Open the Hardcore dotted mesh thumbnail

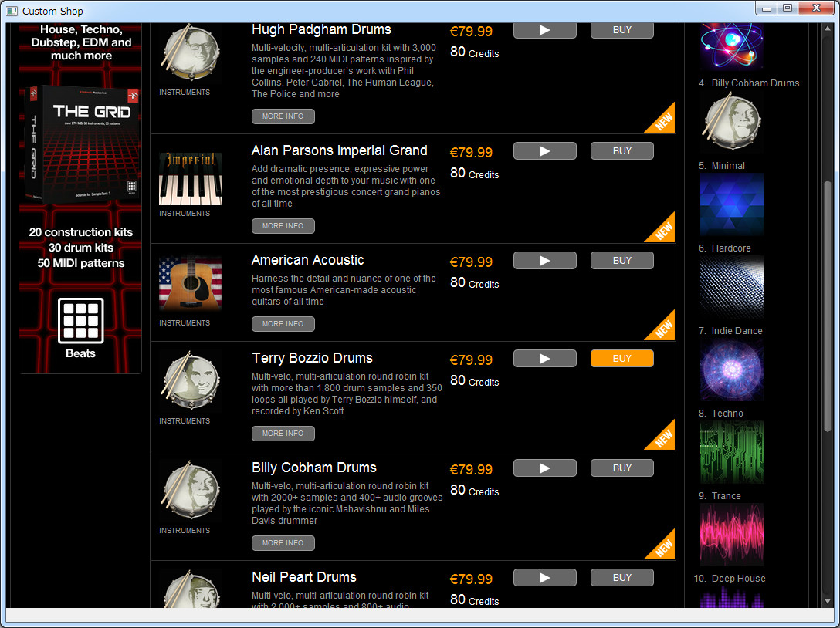point(731,287)
